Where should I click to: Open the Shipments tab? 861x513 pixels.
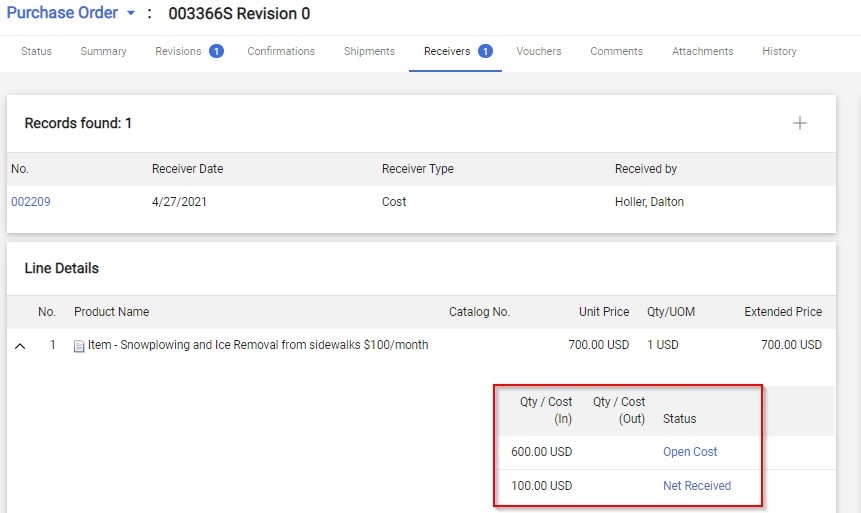(x=369, y=51)
